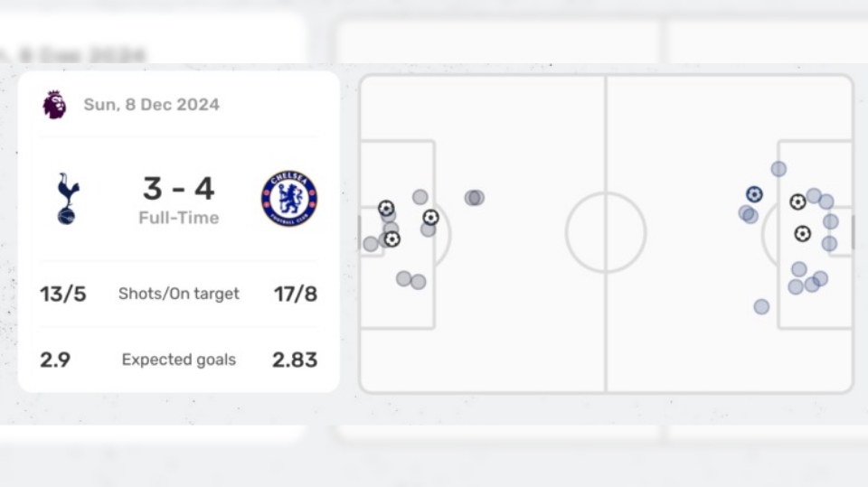Open the 3 - 4 match score
The width and height of the screenshot is (868, 487).
point(179,189)
